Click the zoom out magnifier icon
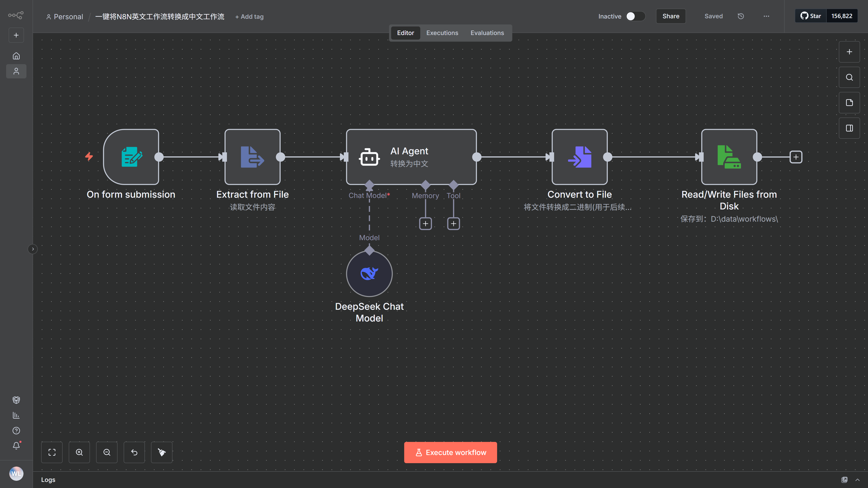868x488 pixels. [107, 452]
